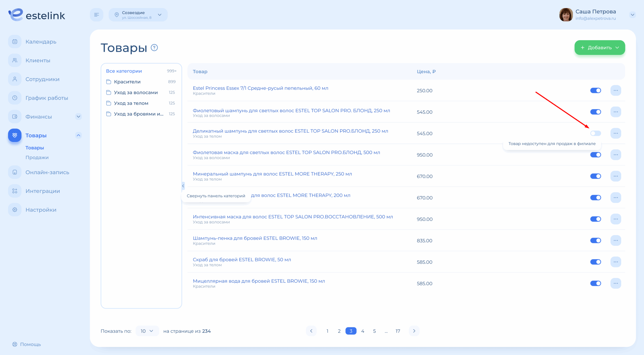
Task: Change items per page dropdown
Action: (147, 331)
